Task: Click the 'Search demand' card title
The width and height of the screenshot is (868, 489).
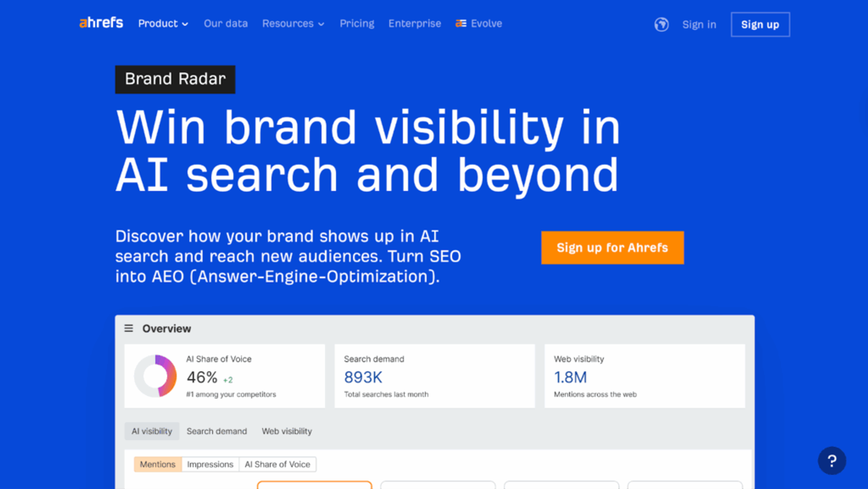Action: pos(374,359)
